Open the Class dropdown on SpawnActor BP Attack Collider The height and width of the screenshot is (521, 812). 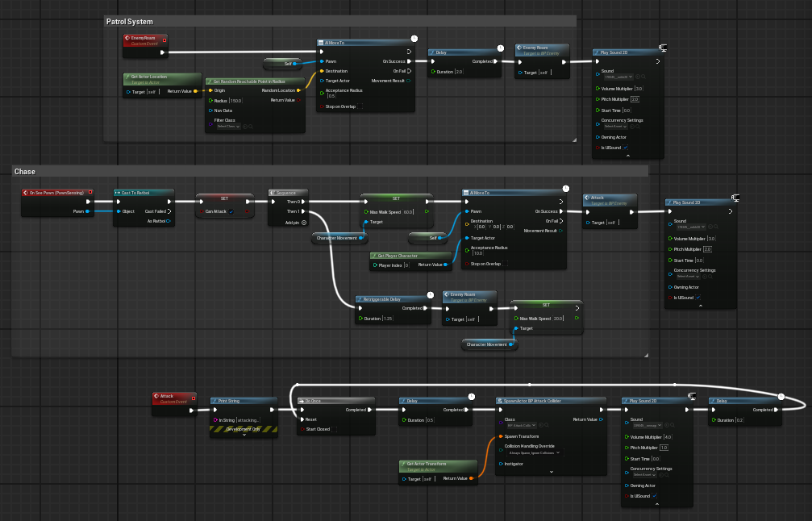pos(521,425)
